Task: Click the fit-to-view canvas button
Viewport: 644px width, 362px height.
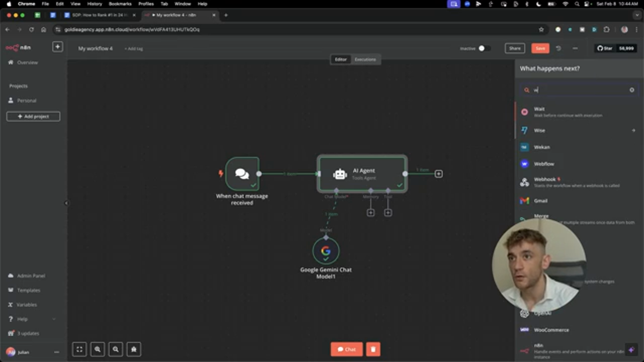Action: click(x=79, y=349)
